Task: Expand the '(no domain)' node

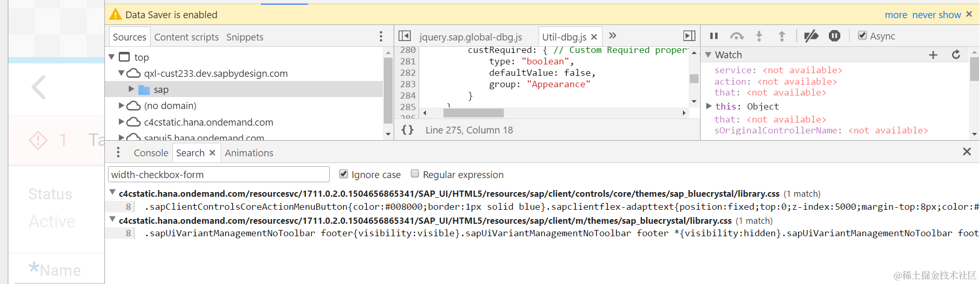Action: click(121, 105)
